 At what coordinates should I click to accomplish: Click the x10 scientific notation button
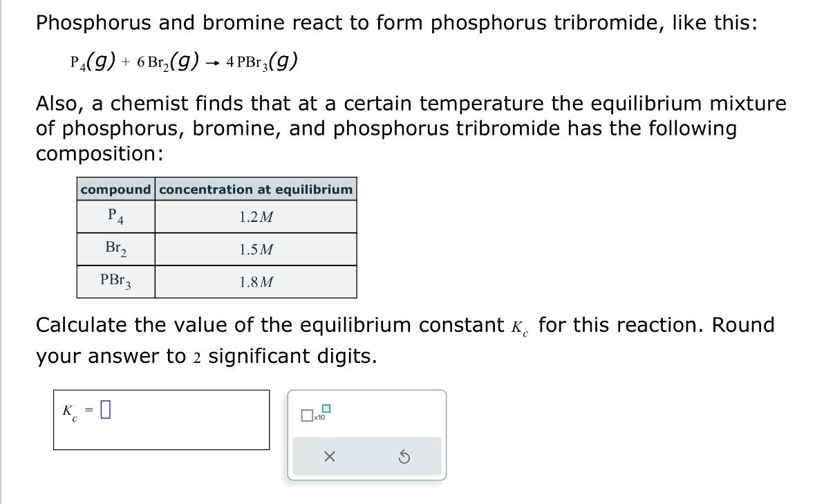tap(312, 415)
